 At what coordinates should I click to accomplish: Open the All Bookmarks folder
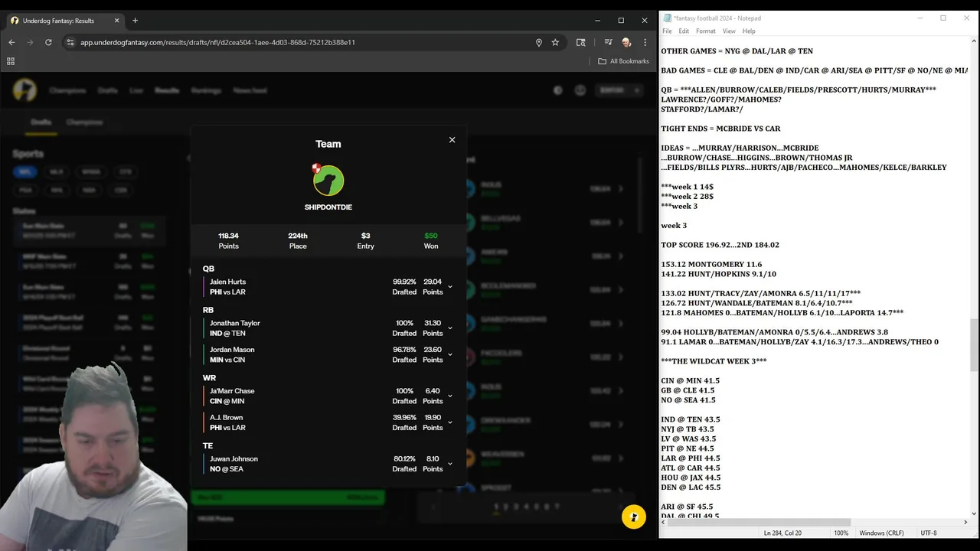pos(623,61)
